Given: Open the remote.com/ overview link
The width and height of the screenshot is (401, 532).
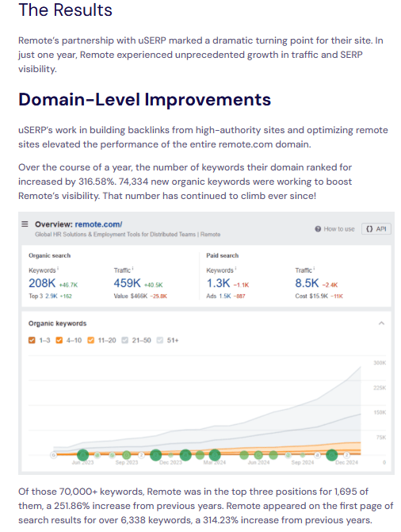Looking at the screenshot, I should click(98, 224).
